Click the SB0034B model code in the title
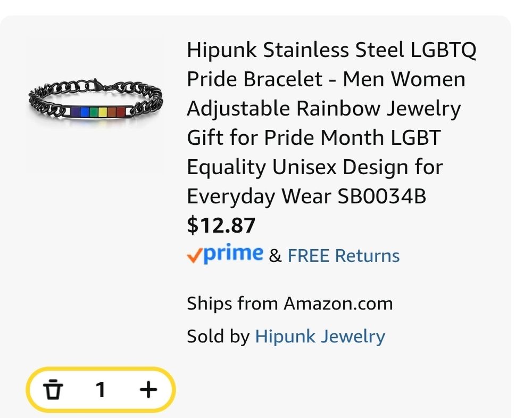The image size is (532, 418). (381, 196)
